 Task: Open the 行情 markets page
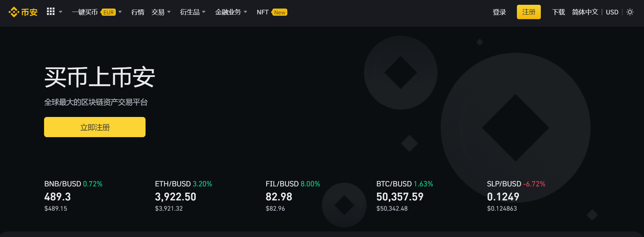tap(138, 12)
